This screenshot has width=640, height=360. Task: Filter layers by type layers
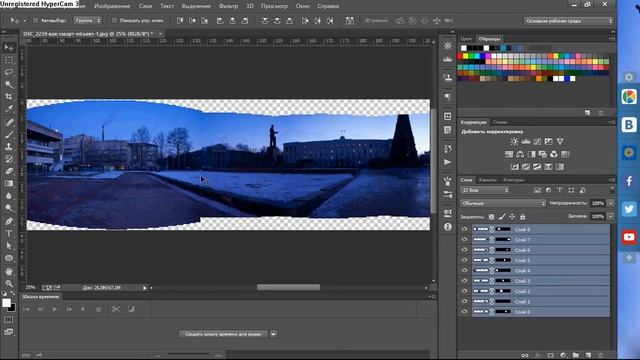(x=560, y=190)
